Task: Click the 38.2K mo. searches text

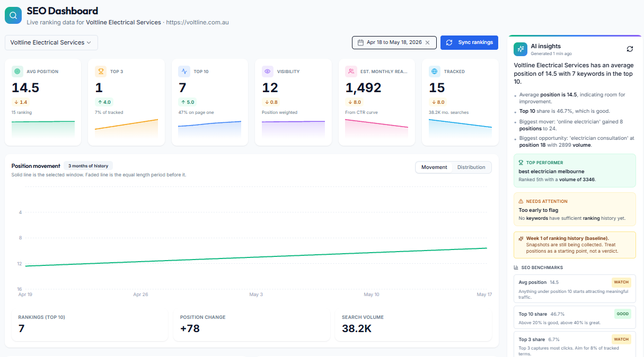Action: coord(449,112)
